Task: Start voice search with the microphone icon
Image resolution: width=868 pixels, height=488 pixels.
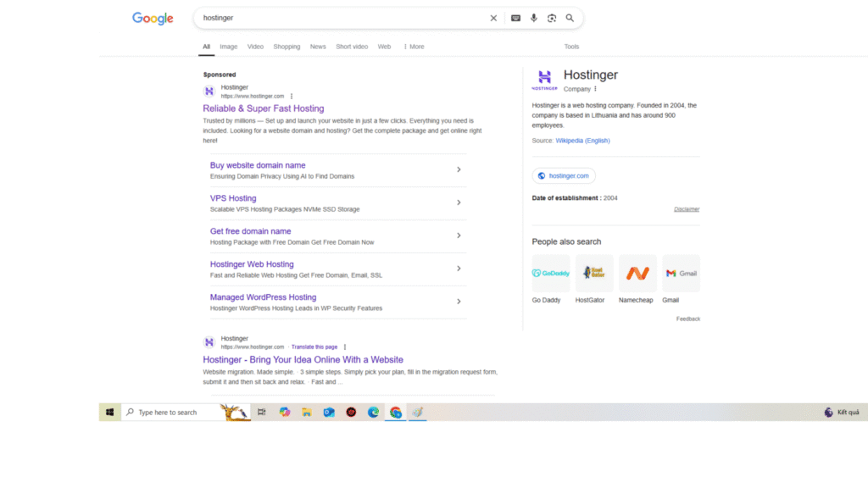Action: click(534, 19)
